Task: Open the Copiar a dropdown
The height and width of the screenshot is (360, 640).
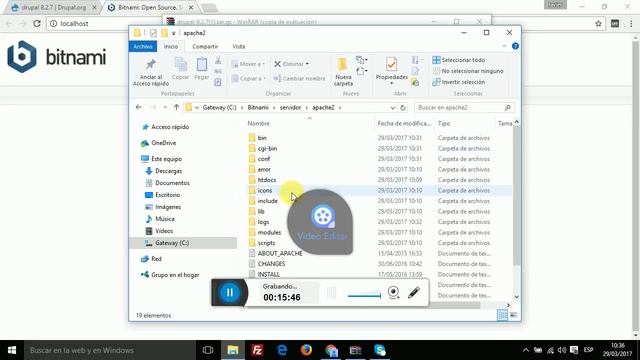Action: pos(249,78)
